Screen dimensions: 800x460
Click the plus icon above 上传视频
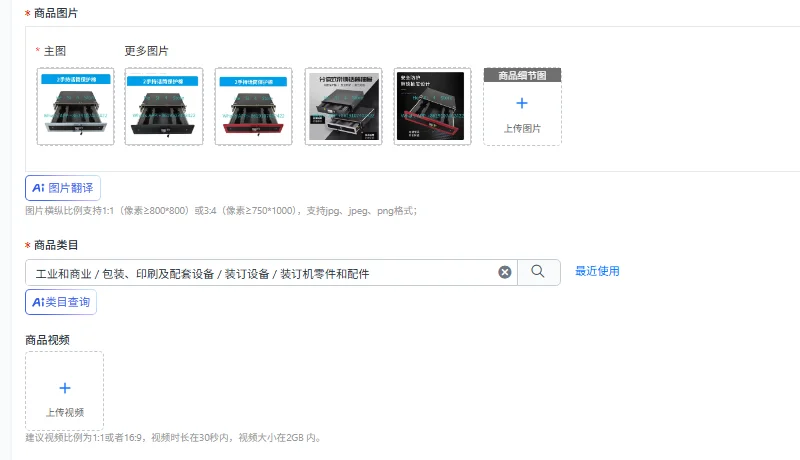[x=65, y=388]
